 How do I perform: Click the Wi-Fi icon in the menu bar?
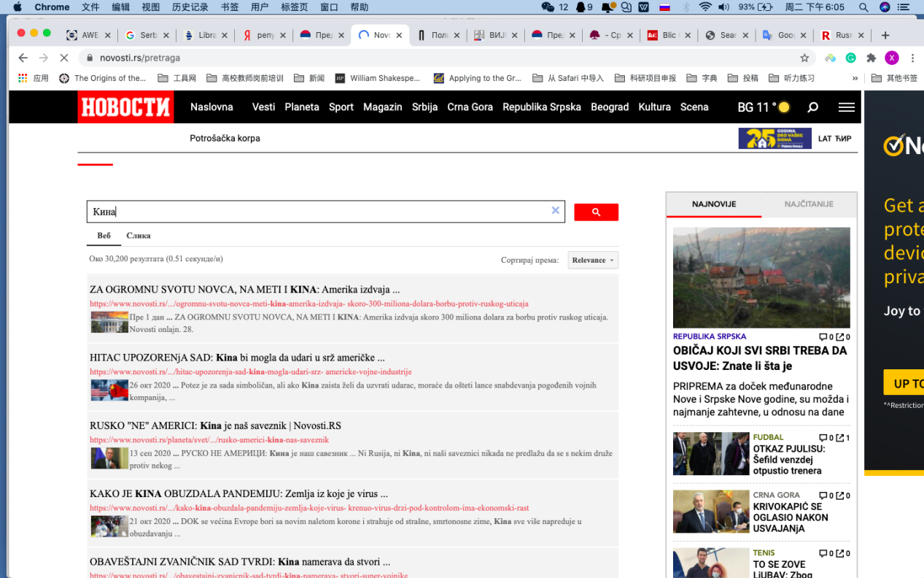pyautogui.click(x=704, y=7)
